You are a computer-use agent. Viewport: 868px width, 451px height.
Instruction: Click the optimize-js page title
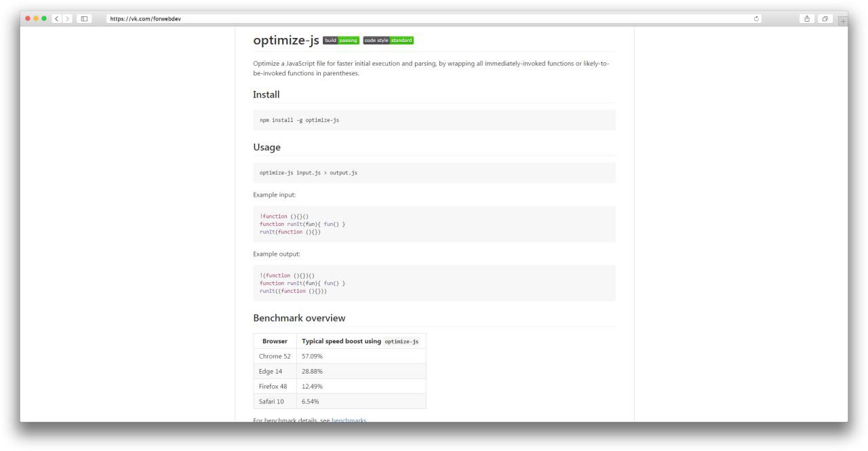(286, 40)
